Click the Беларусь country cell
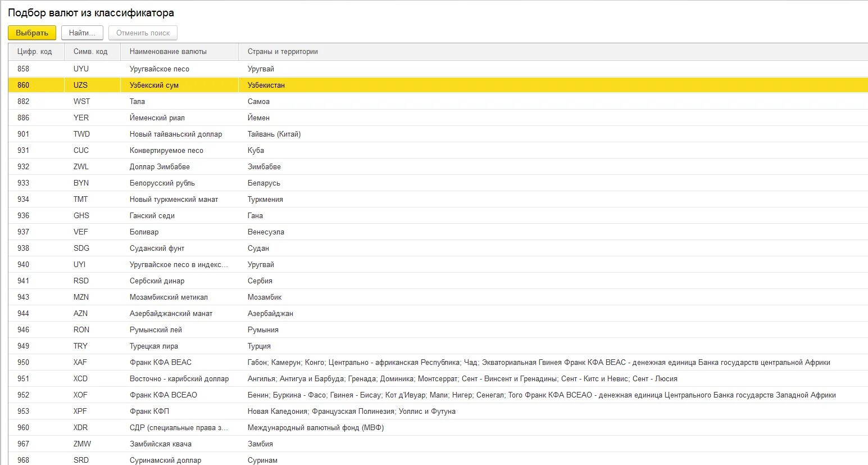The width and height of the screenshot is (868, 465). pyautogui.click(x=553, y=183)
